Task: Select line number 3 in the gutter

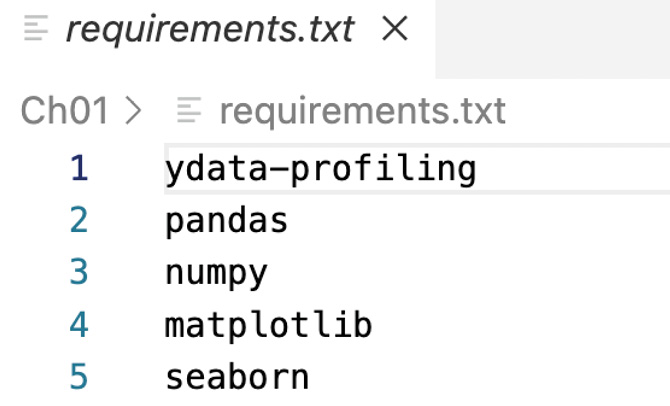Action: coord(79,272)
